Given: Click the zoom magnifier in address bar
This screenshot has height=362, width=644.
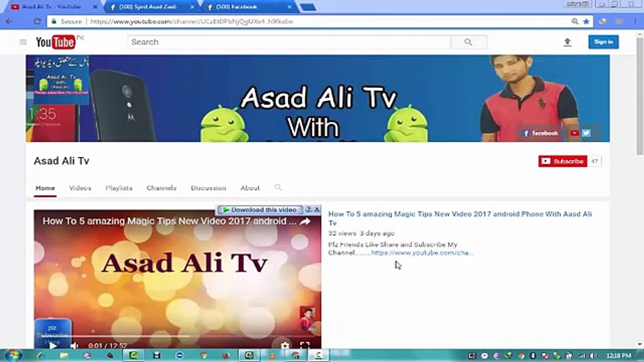Looking at the screenshot, I should pos(575,22).
